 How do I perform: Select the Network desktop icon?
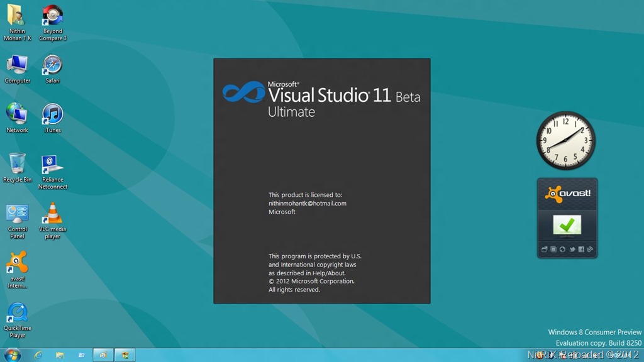pyautogui.click(x=17, y=115)
